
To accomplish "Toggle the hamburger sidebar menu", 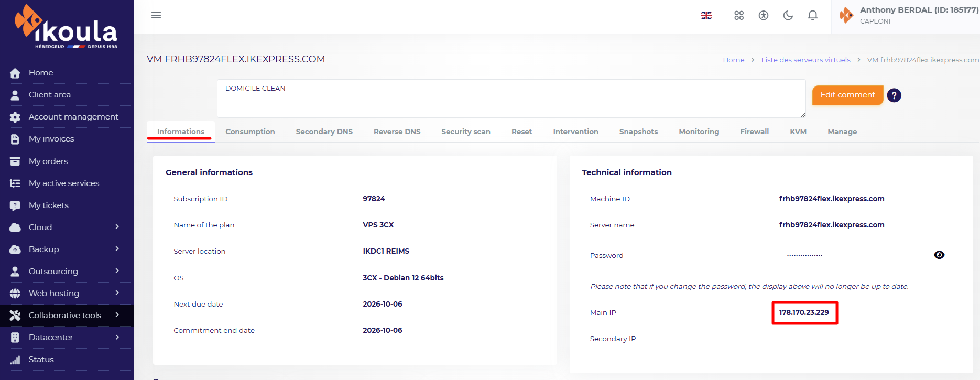I will 156,15.
